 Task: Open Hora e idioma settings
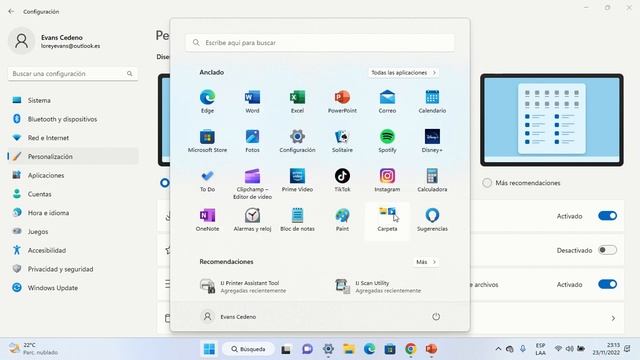click(73, 213)
